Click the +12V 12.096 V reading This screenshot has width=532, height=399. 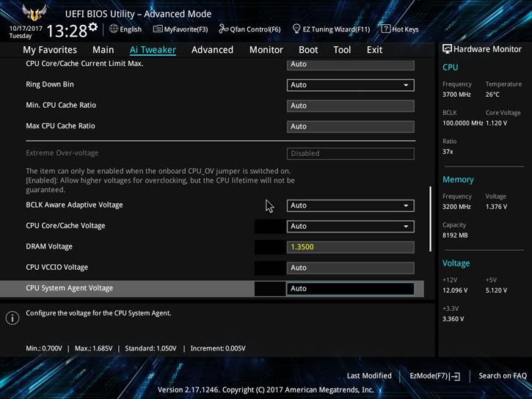tap(455, 290)
